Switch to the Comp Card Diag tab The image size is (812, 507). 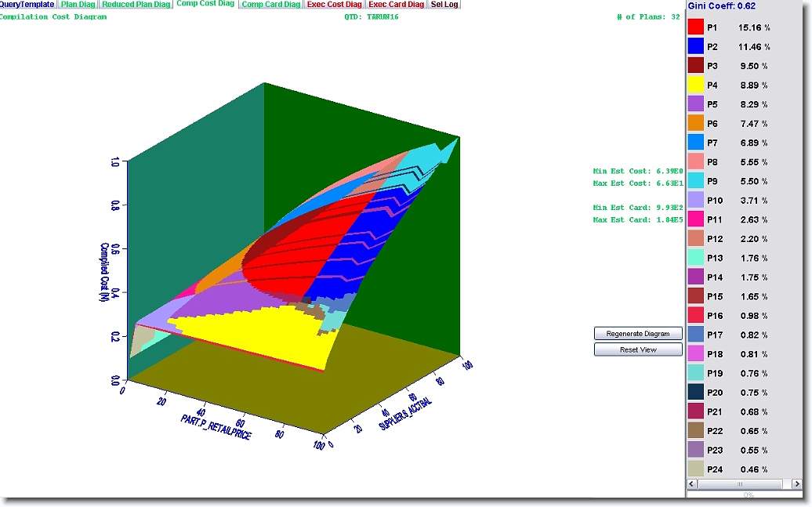click(271, 5)
